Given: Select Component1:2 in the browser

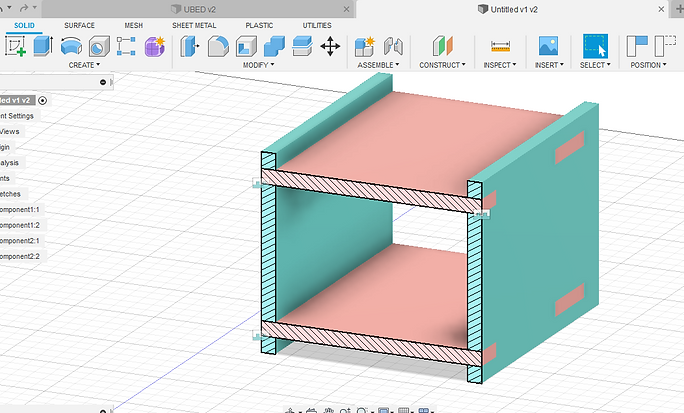Looking at the screenshot, I should [x=20, y=225].
